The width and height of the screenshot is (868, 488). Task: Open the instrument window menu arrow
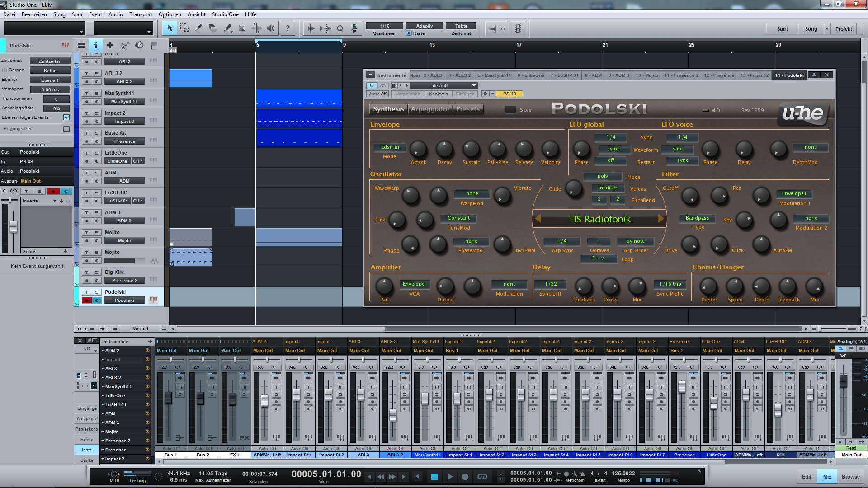coord(370,75)
